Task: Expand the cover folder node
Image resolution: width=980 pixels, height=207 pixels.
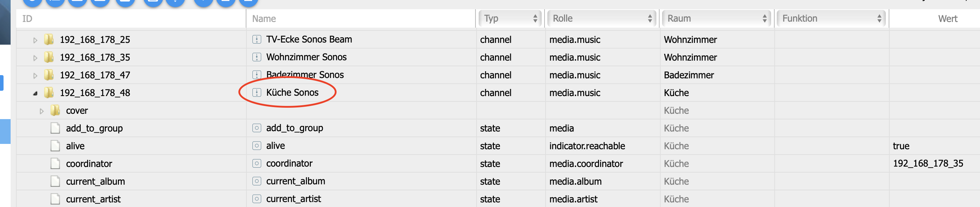Action: tap(42, 111)
